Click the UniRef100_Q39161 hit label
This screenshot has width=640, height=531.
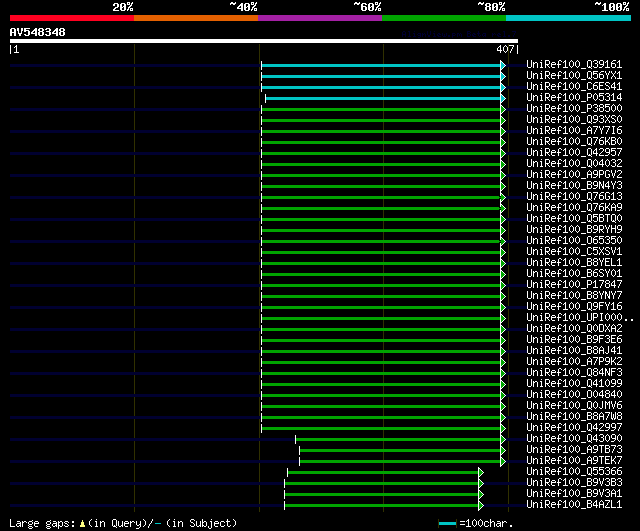coord(574,64)
